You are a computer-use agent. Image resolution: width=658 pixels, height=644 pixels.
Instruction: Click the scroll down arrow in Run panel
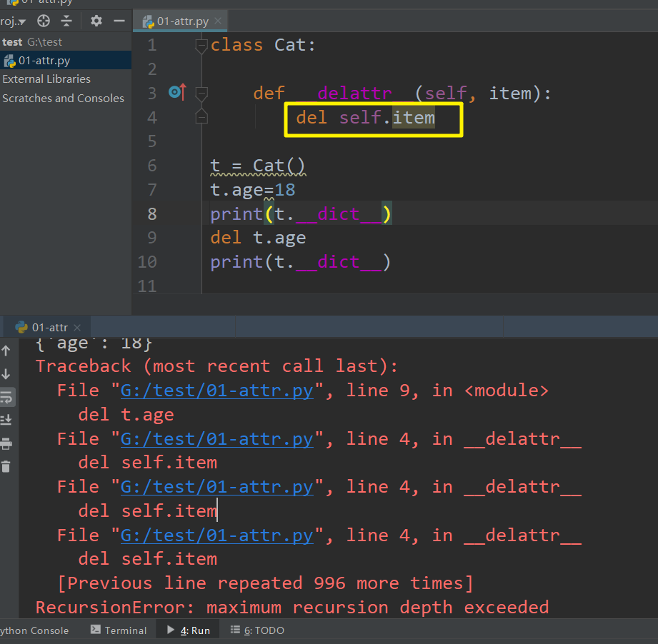pyautogui.click(x=6, y=373)
